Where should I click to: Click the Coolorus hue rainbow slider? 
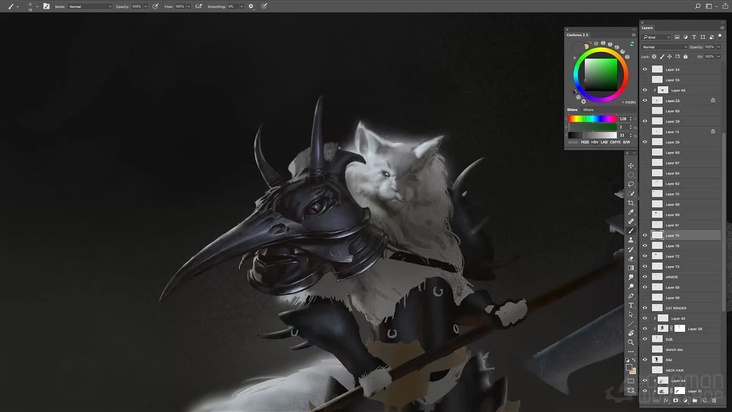(592, 119)
